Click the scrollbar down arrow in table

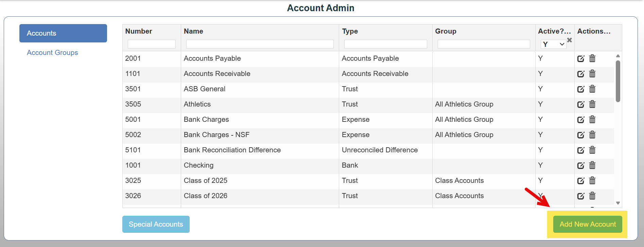click(x=618, y=203)
